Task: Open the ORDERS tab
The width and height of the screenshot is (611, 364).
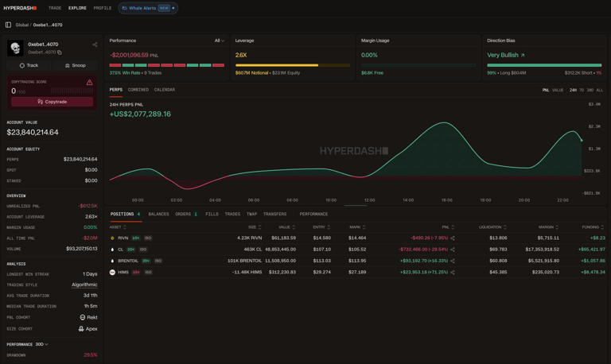Action: pos(186,214)
